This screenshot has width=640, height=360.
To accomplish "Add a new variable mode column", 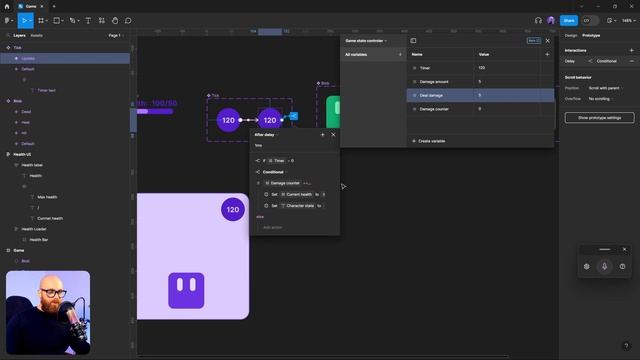I will [547, 54].
